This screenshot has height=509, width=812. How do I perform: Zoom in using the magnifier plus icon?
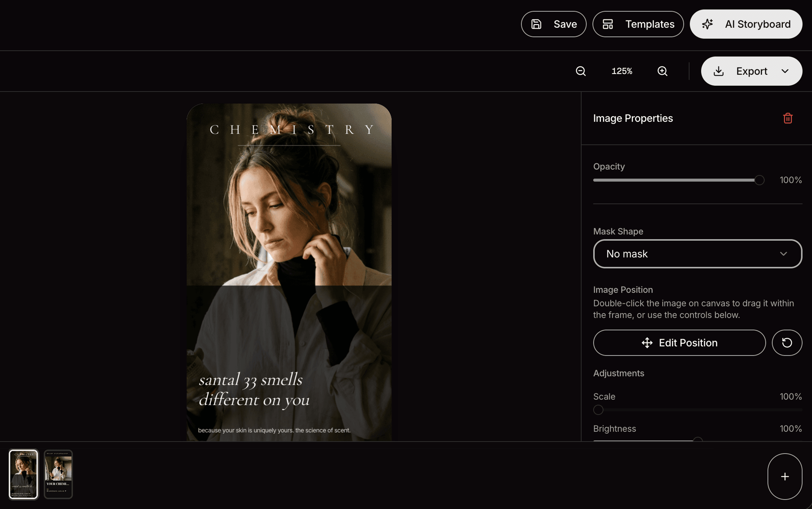pyautogui.click(x=663, y=71)
